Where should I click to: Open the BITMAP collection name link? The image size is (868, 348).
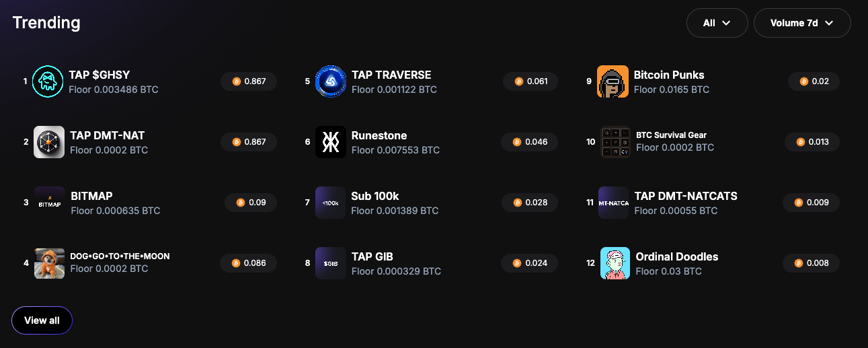tap(91, 196)
